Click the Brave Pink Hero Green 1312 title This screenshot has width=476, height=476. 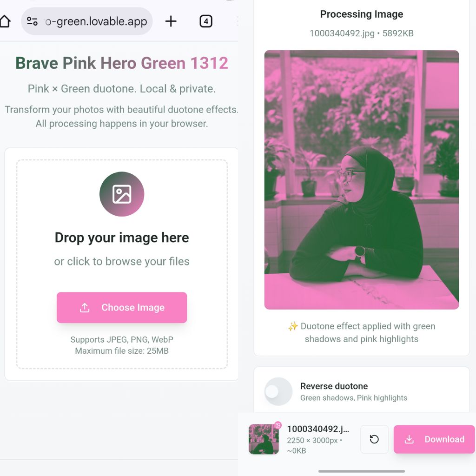tap(122, 63)
